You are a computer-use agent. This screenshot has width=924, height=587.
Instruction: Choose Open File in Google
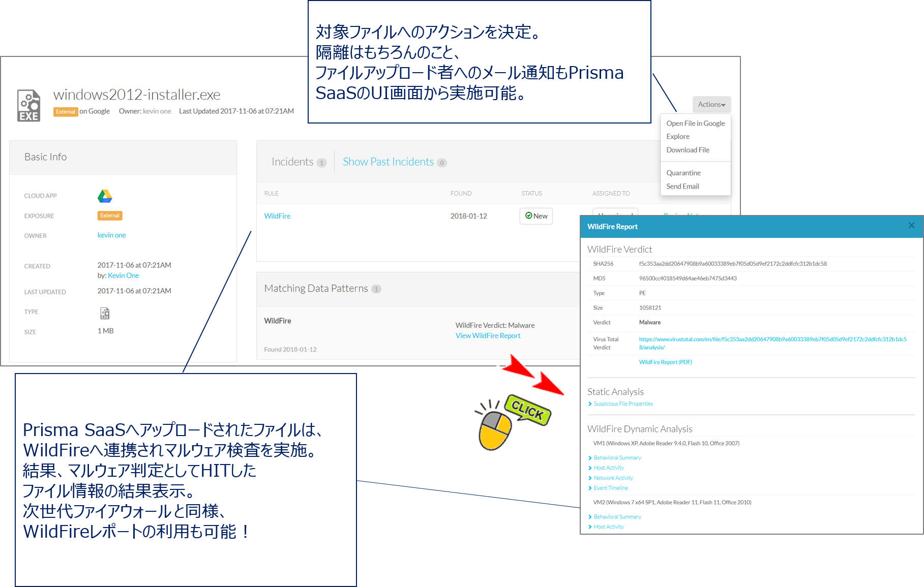(696, 123)
